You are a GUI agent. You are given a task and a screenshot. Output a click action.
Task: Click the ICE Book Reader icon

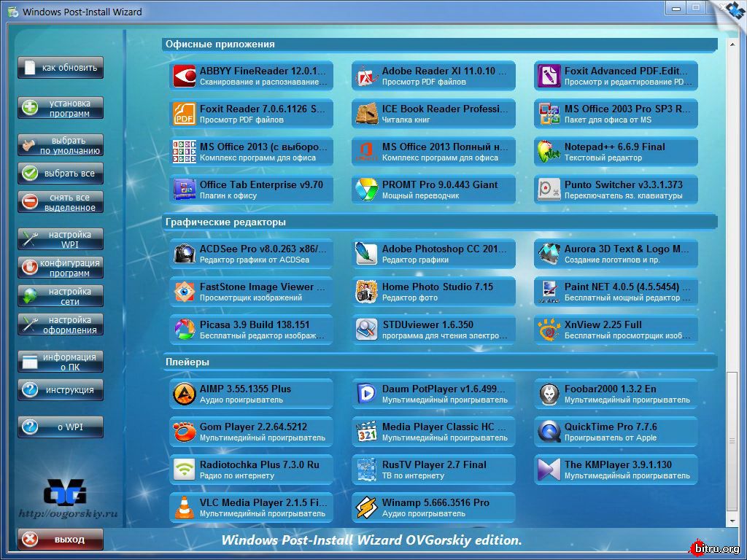(x=366, y=114)
